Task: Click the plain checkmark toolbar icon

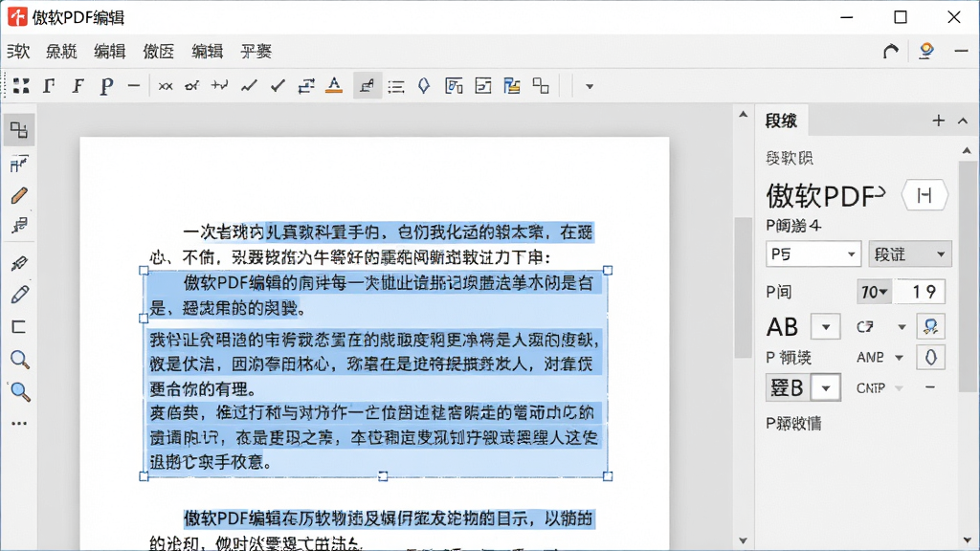Action: (x=278, y=85)
